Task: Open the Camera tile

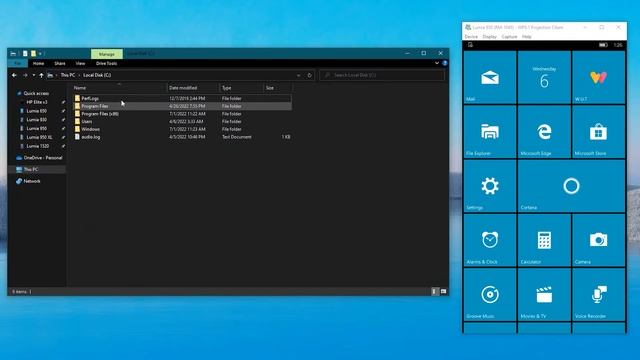Action: [x=598, y=240]
